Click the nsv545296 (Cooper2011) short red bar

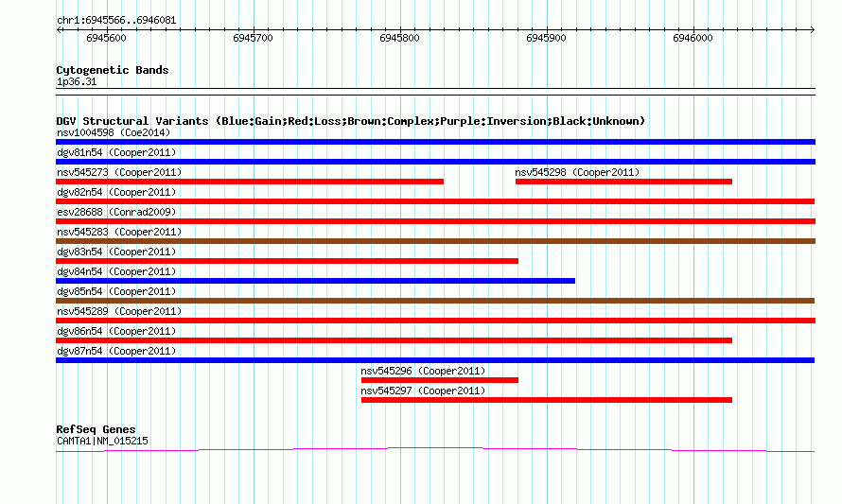click(x=440, y=380)
